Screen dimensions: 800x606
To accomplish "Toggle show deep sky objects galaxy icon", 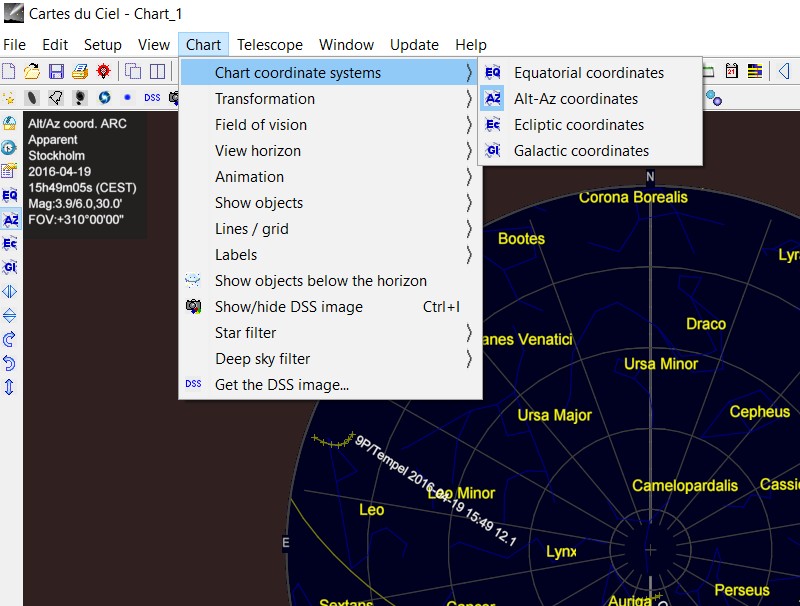I will [32, 97].
